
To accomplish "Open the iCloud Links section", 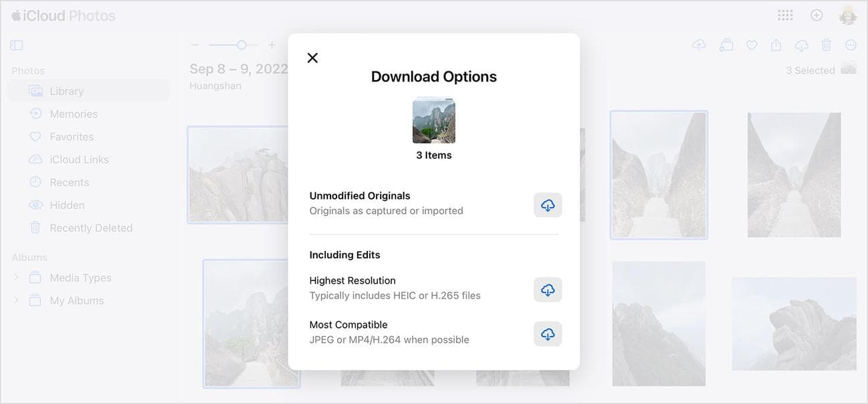I will (79, 160).
